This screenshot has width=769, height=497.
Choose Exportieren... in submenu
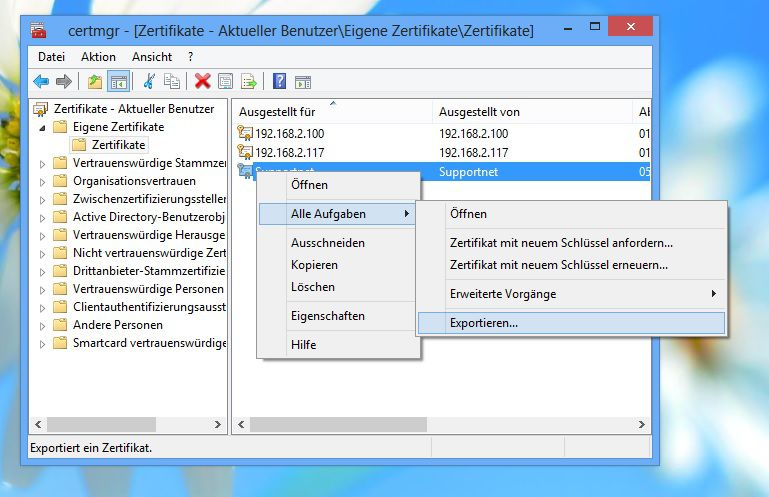(571, 323)
